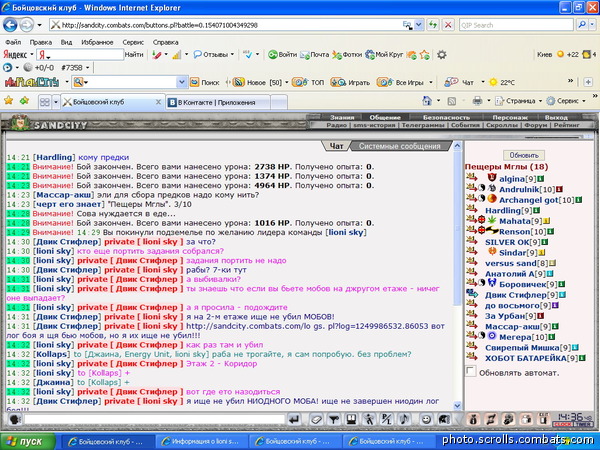Click the info badge next to Мегера[10]

coord(551,338)
